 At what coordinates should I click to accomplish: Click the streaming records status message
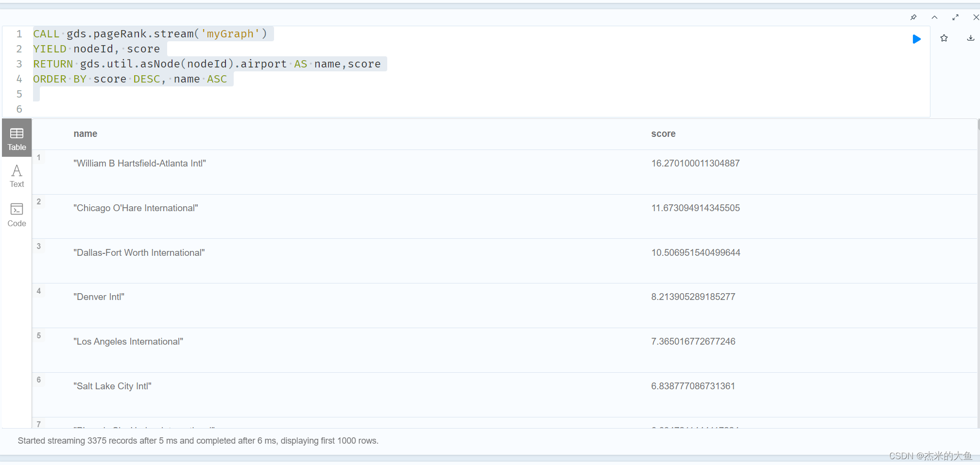[198, 440]
